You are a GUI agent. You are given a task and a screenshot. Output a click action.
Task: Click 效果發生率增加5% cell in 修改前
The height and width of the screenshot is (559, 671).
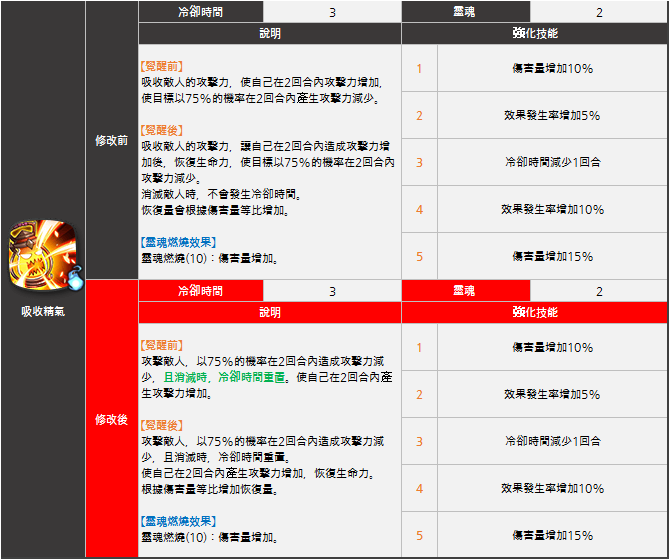coord(552,116)
